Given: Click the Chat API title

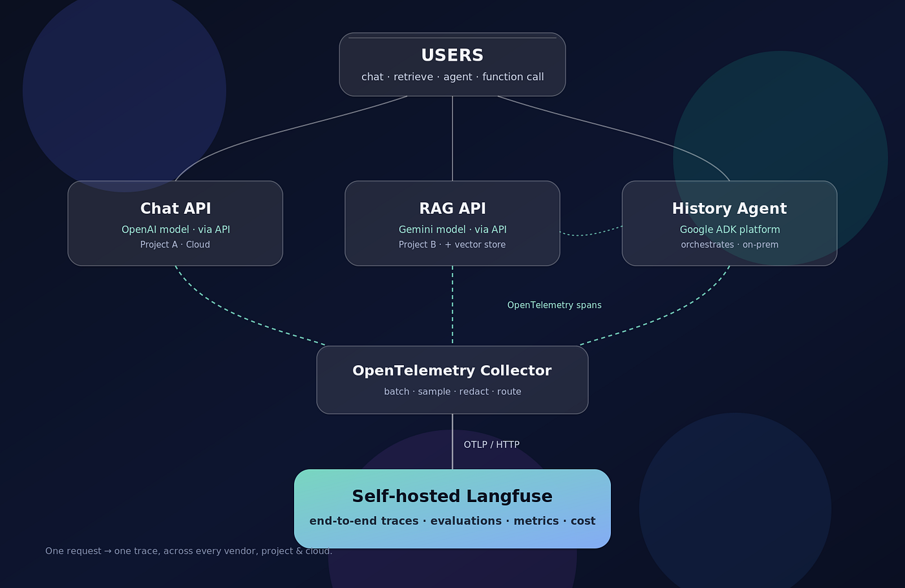Looking at the screenshot, I should point(176,209).
